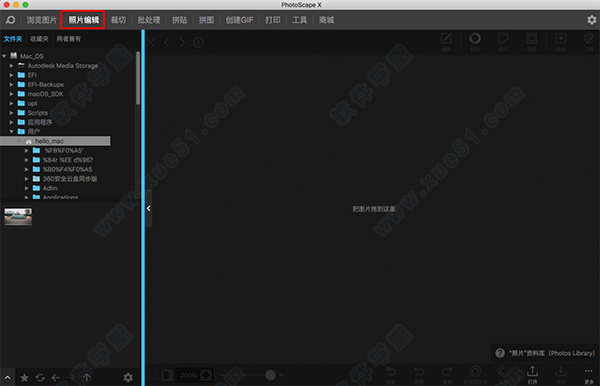The height and width of the screenshot is (386, 600).
Task: Open the 更多 (More) three-dots menu
Action: pyautogui.click(x=589, y=375)
